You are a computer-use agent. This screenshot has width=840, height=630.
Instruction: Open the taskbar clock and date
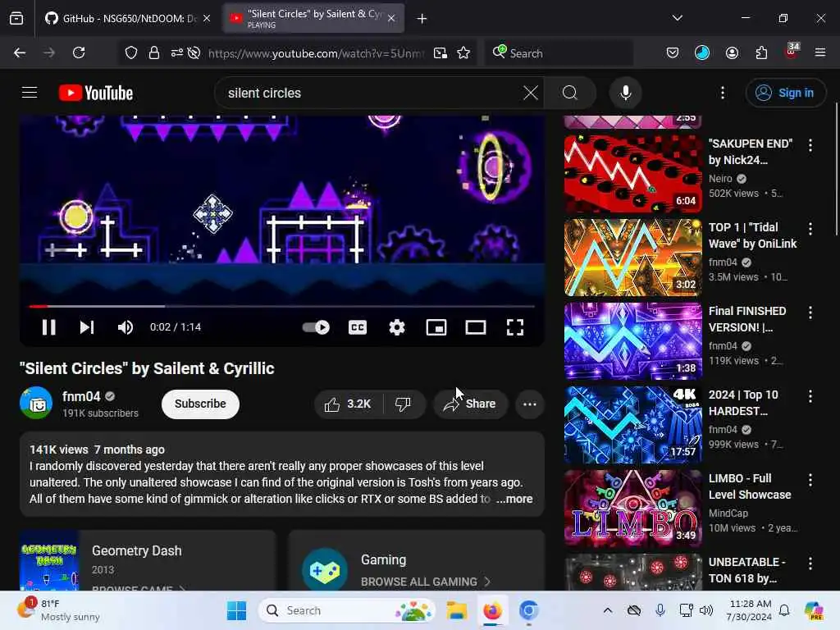[750, 610]
